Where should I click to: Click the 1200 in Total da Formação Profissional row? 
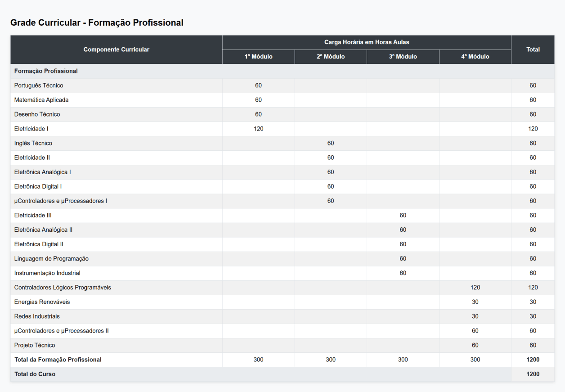click(x=533, y=359)
